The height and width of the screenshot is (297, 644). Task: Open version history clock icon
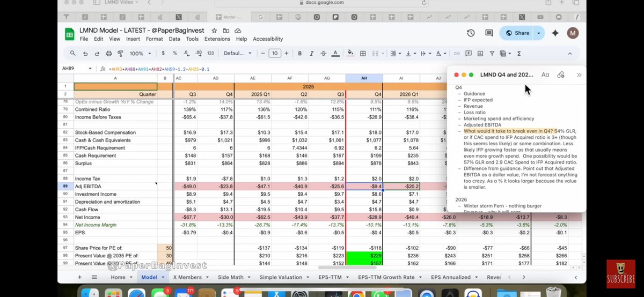point(471,33)
